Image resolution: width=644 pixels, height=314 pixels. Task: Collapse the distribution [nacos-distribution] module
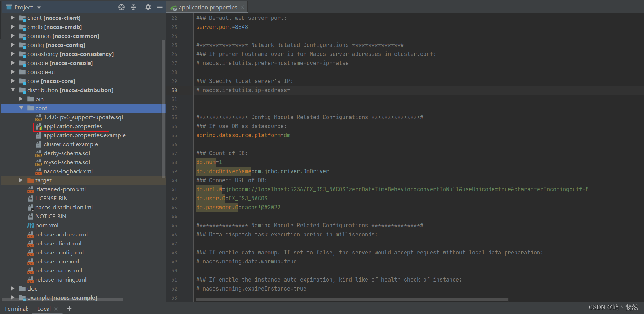pos(13,90)
